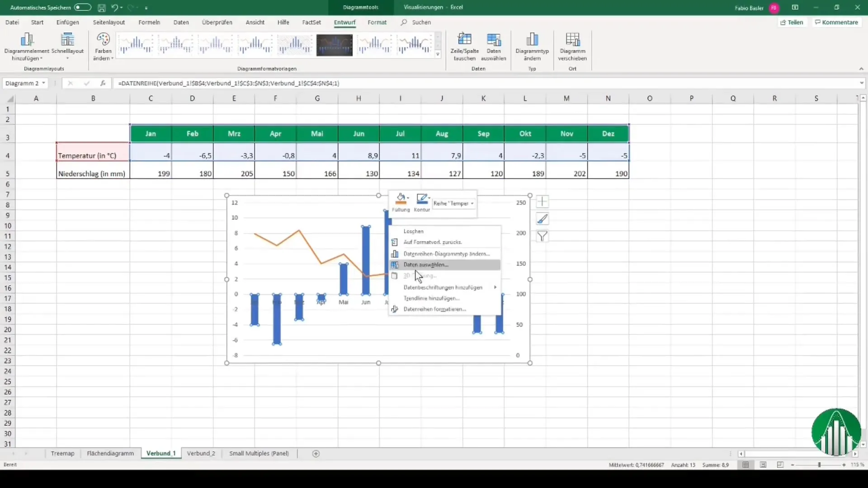Expand the chart styles gallery arrow
This screenshot has width=868, height=488.
(x=438, y=54)
